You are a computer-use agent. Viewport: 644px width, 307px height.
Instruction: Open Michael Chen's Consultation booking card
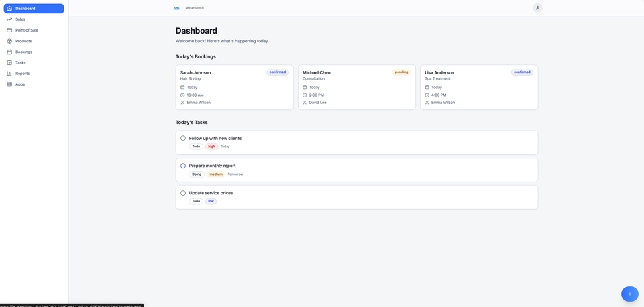(x=356, y=87)
